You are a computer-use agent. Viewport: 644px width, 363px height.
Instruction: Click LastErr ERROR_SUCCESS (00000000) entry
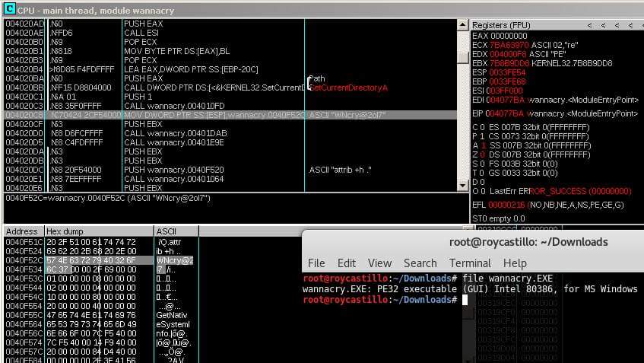pos(560,191)
